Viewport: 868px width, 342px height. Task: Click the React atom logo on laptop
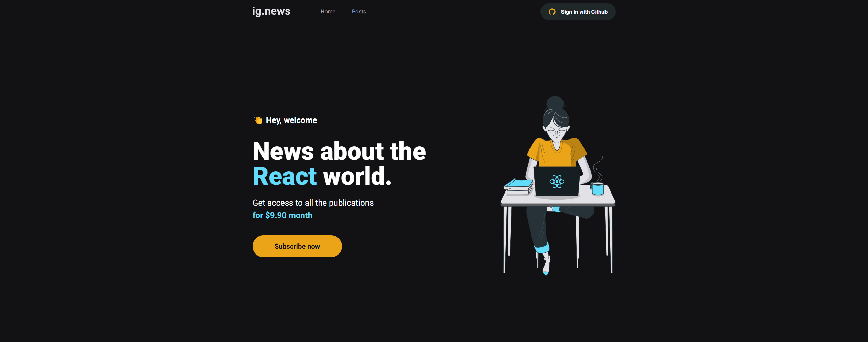coord(557,182)
